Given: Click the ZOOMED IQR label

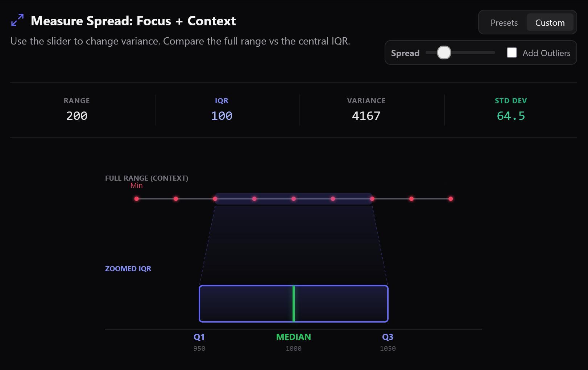Looking at the screenshot, I should click(128, 269).
